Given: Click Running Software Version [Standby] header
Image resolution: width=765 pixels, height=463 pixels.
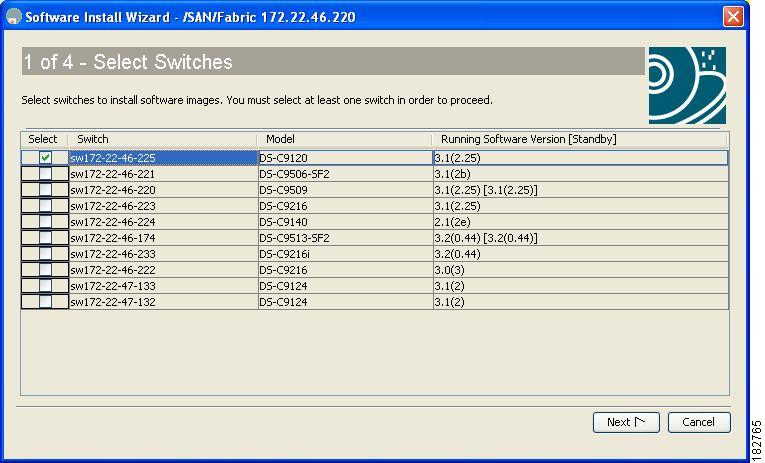Looking at the screenshot, I should (x=581, y=140).
